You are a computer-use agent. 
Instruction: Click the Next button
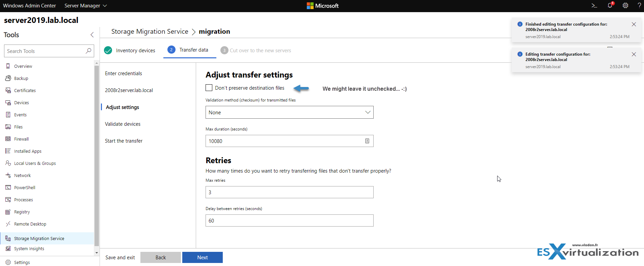[x=203, y=257]
